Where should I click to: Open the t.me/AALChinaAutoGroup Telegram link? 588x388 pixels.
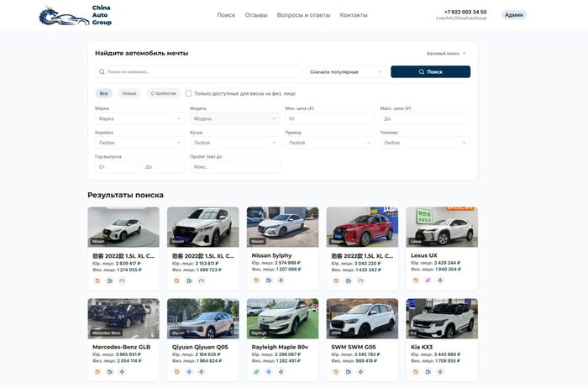pyautogui.click(x=461, y=18)
